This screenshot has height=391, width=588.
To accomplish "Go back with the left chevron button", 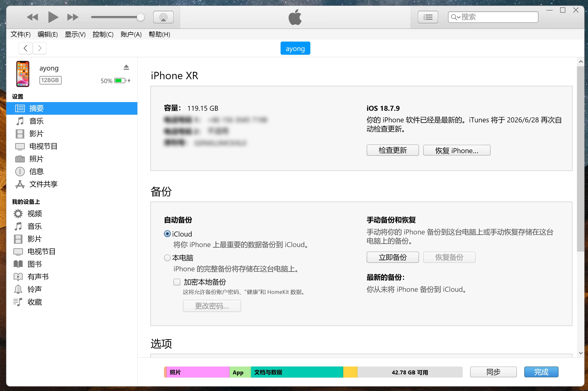I will (x=26, y=48).
